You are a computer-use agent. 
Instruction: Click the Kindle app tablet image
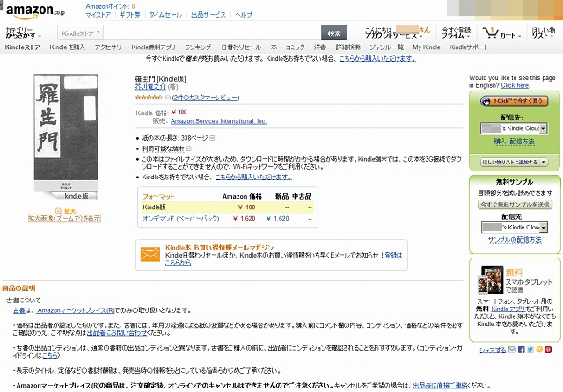click(487, 279)
